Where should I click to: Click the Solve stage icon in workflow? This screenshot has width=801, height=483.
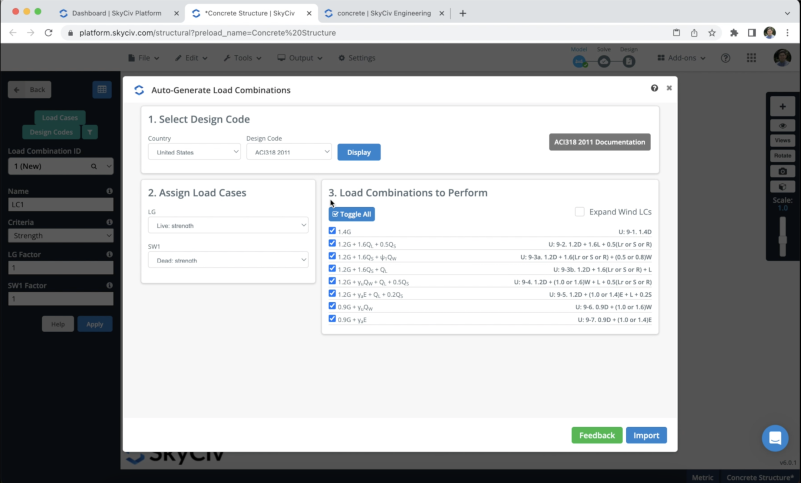[604, 61]
